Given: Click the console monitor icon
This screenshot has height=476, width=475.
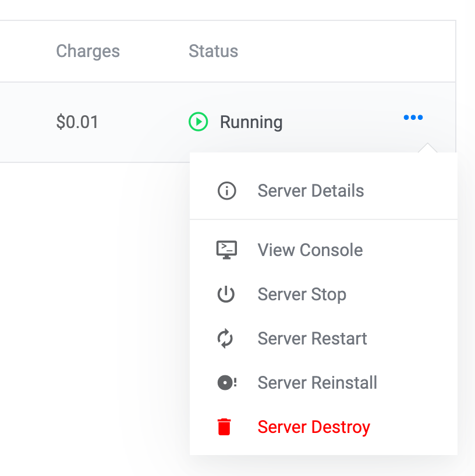Looking at the screenshot, I should (x=226, y=250).
